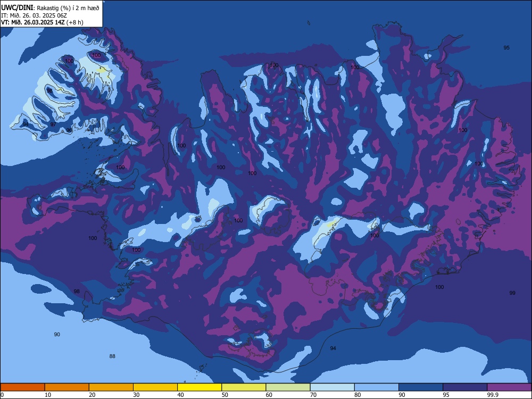Click the "Rakastig (%) í 2 m hæð" label
The width and height of the screenshot is (532, 399).
(x=68, y=8)
